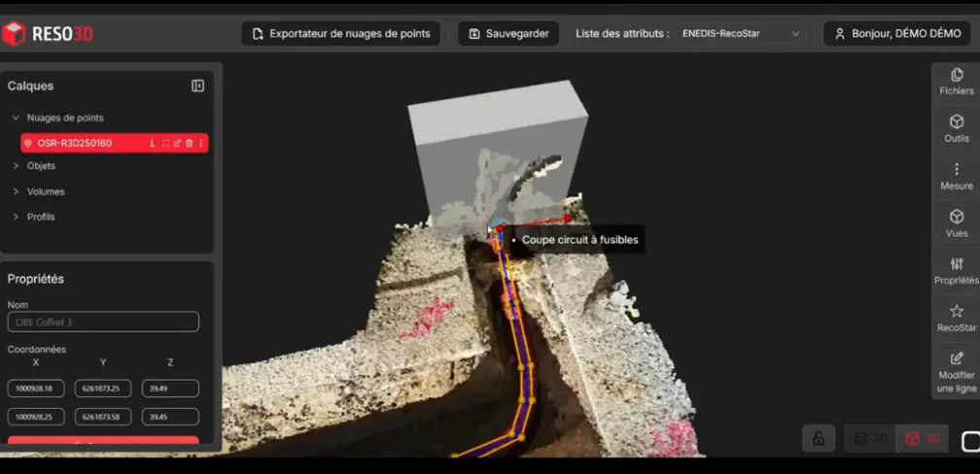Viewport: 980px width, 474px height.
Task: Delete the OSR-R3D250160 layer with trash icon
Action: coord(190,143)
